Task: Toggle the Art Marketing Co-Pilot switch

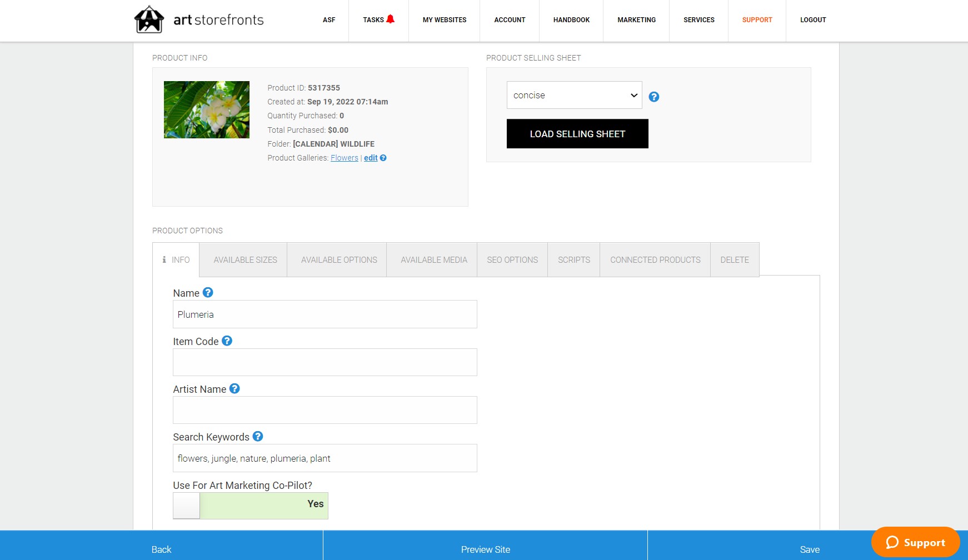Action: pos(251,506)
